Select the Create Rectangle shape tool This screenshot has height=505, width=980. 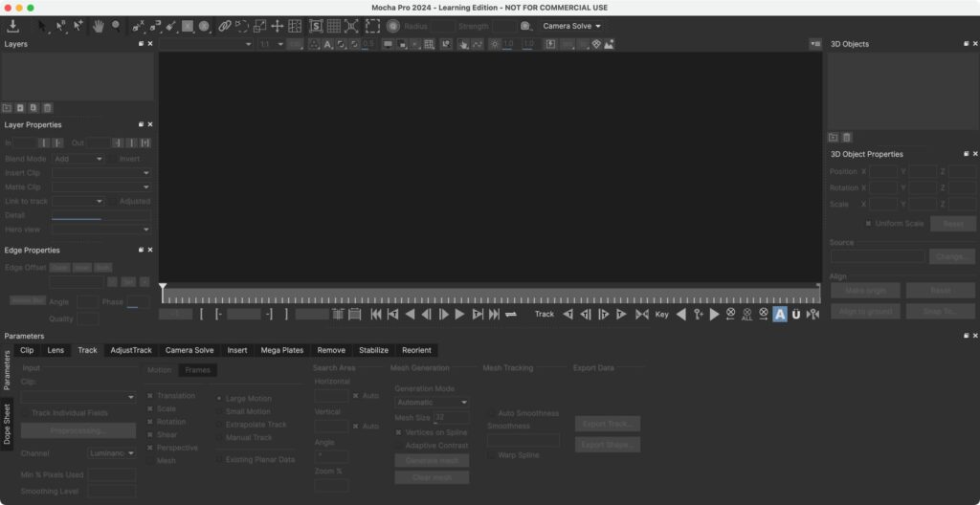[188, 26]
